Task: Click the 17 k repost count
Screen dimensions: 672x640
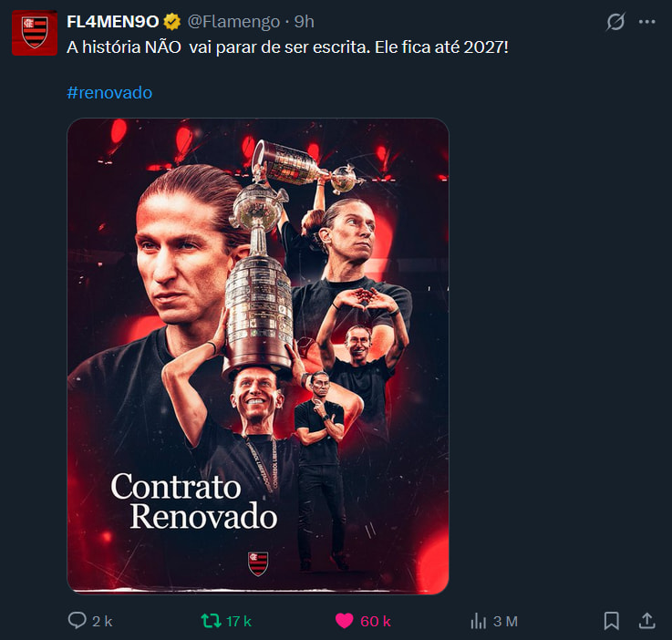Action: click(239, 621)
